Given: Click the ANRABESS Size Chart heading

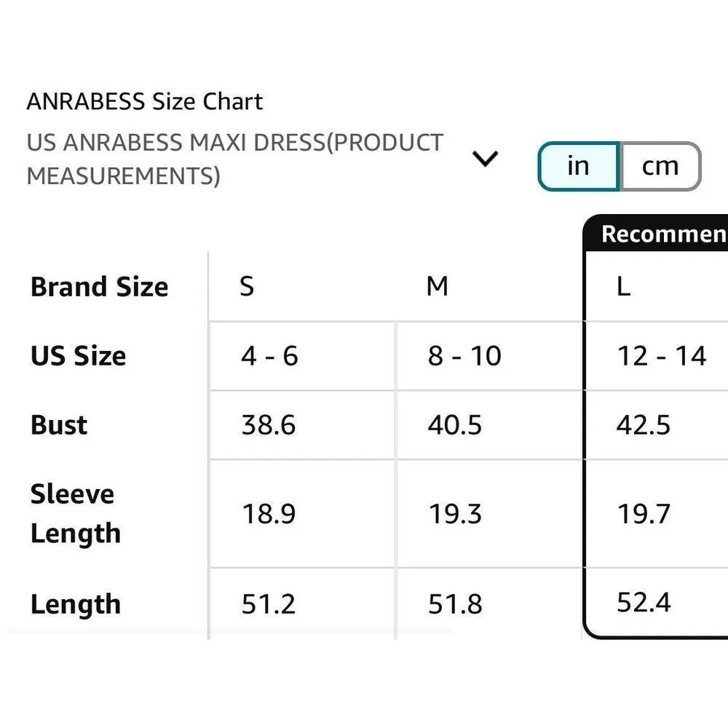Looking at the screenshot, I should click(144, 101).
